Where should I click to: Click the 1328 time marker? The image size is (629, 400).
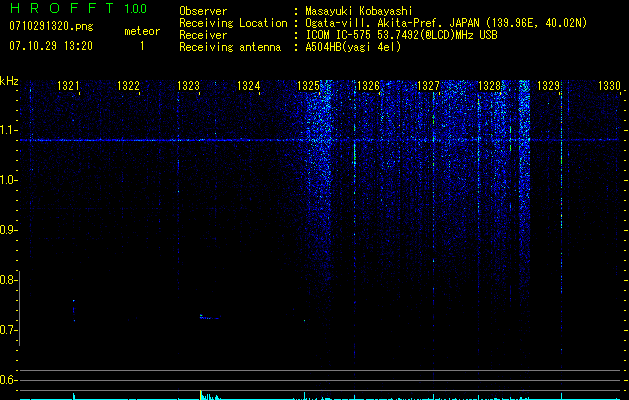489,85
